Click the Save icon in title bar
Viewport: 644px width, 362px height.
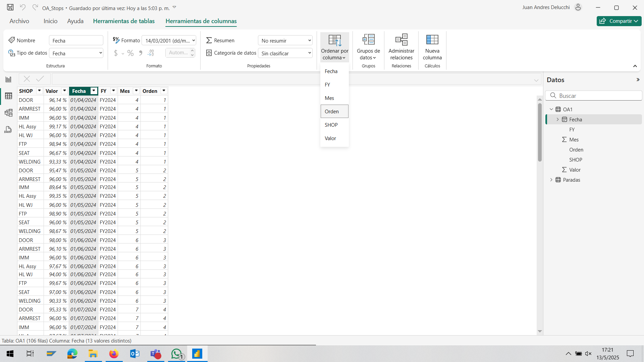click(10, 7)
